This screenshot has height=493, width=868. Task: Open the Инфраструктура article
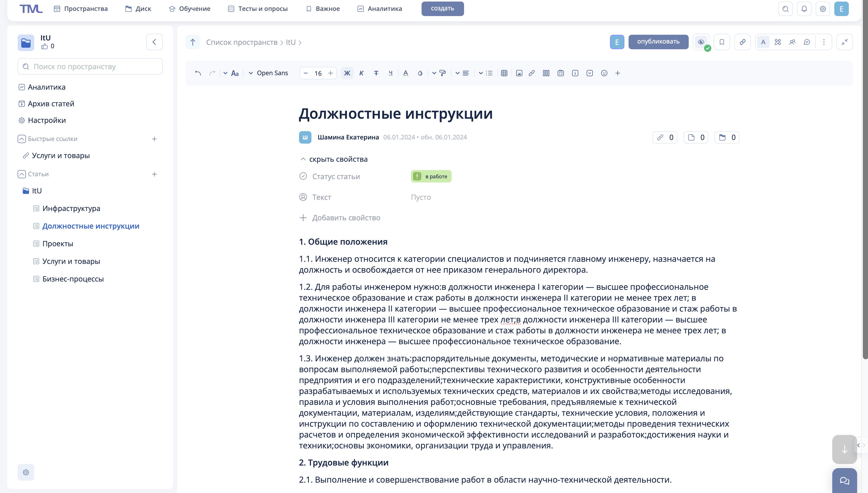pos(71,208)
